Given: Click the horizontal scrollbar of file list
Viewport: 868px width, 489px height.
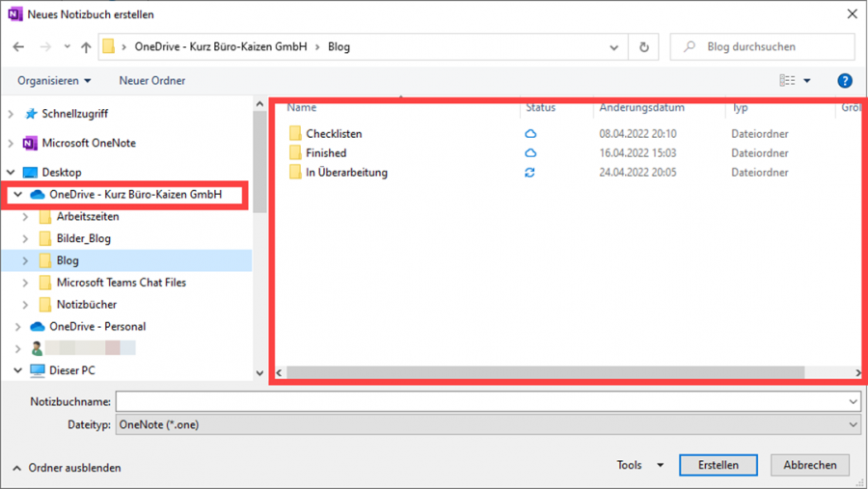Looking at the screenshot, I should (x=545, y=372).
